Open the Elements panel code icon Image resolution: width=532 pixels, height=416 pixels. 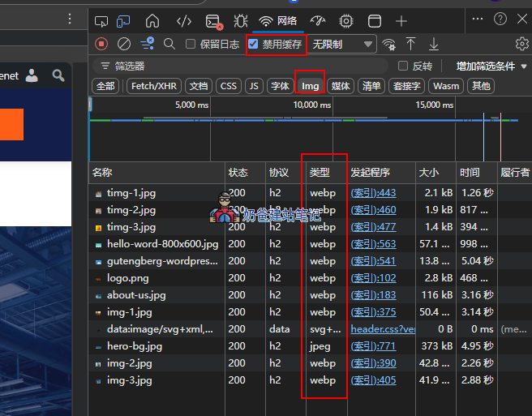coord(184,21)
